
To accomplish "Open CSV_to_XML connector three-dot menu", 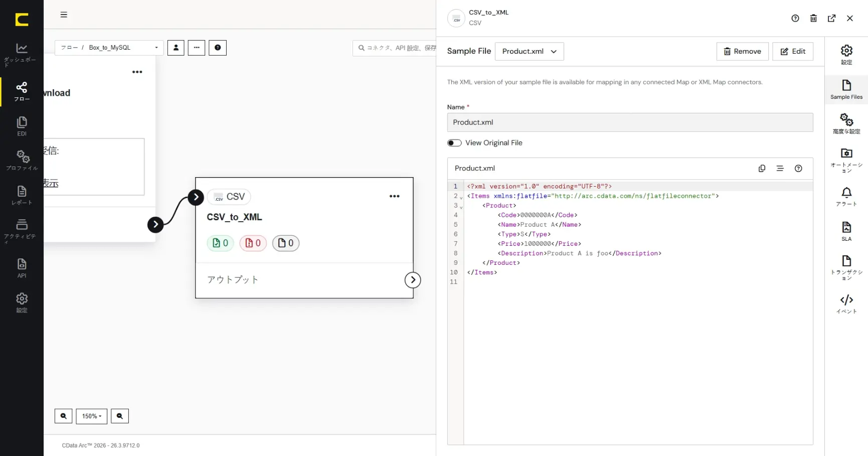I will click(x=395, y=197).
